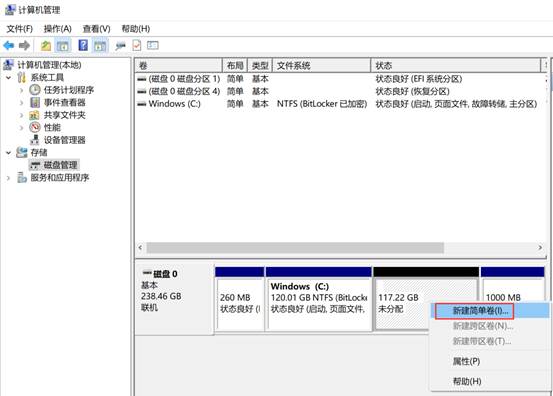This screenshot has height=396, width=553.
Task: Select the 260 MB partition block
Action: [x=239, y=299]
